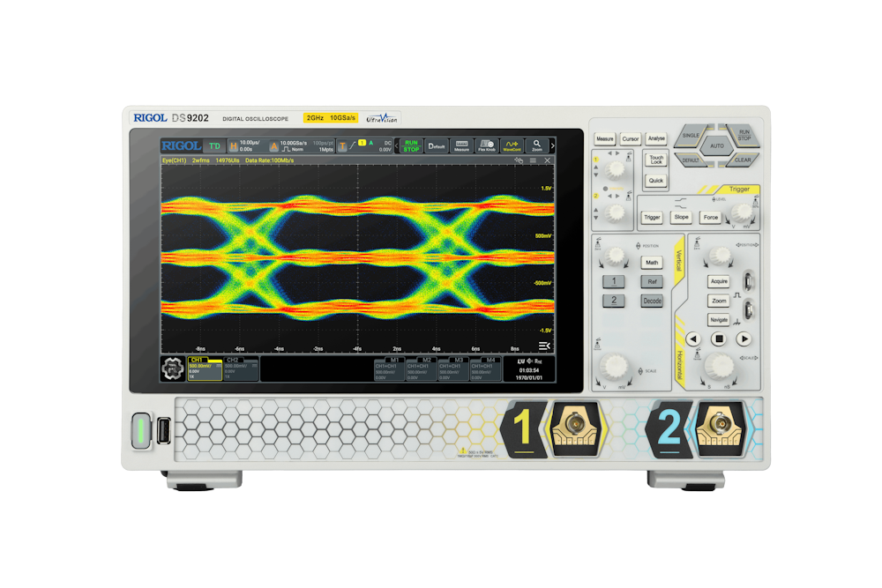Select the blue number 2 channel badge

tap(669, 428)
